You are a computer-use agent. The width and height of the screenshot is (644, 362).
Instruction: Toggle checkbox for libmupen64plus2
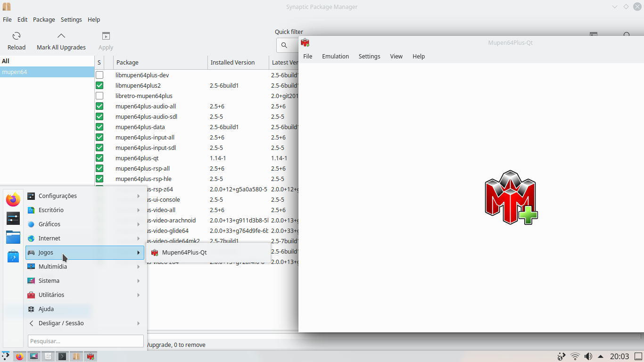[99, 85]
